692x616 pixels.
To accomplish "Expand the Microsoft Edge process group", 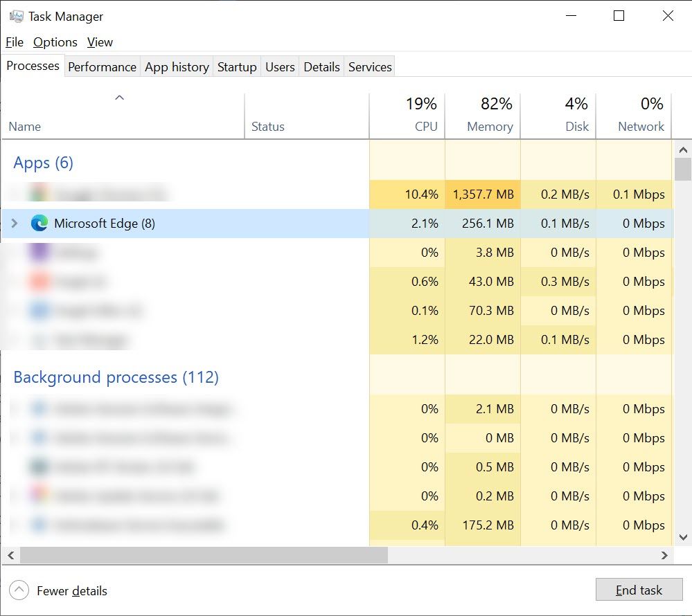I will coord(14,223).
